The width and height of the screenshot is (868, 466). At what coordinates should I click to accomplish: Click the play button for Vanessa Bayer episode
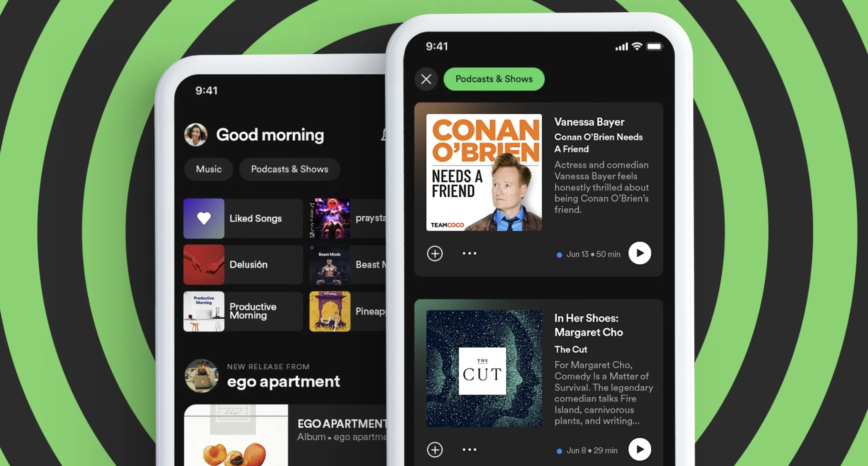point(642,253)
